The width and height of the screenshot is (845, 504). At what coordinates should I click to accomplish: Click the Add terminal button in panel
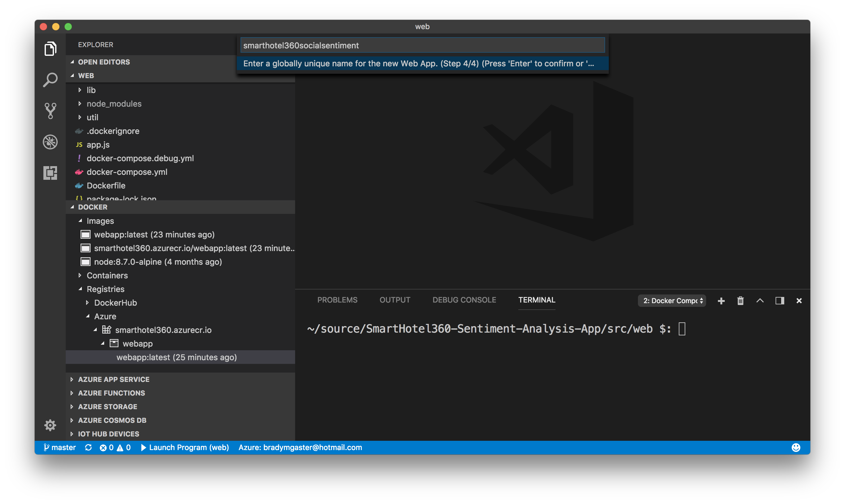pyautogui.click(x=720, y=300)
